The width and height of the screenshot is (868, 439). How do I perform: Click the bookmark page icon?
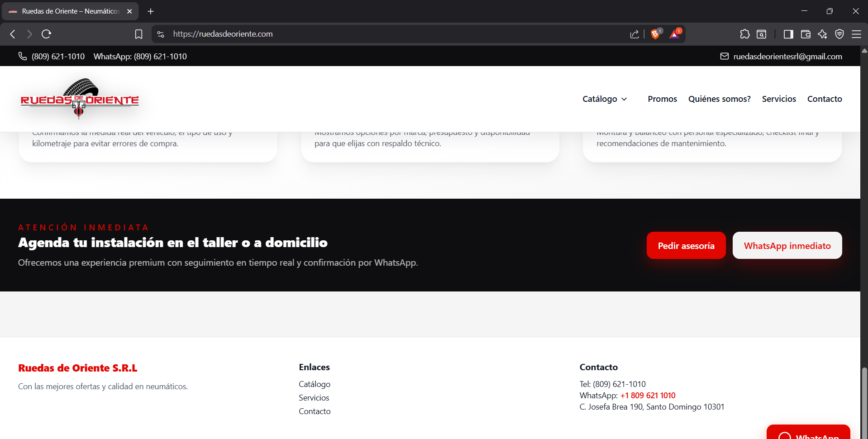[x=139, y=34]
